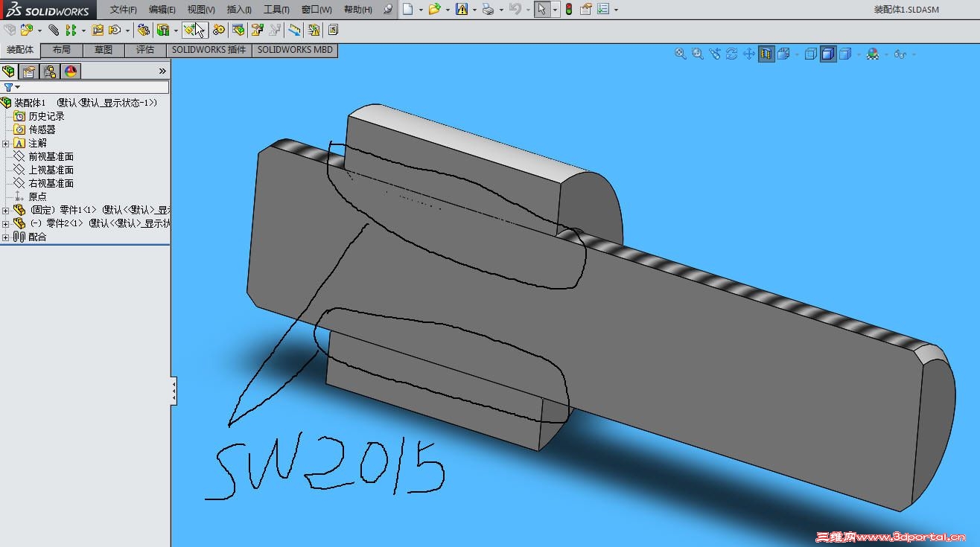Switch to the 草图 tab
Image resolution: width=980 pixels, height=547 pixels.
tap(104, 50)
